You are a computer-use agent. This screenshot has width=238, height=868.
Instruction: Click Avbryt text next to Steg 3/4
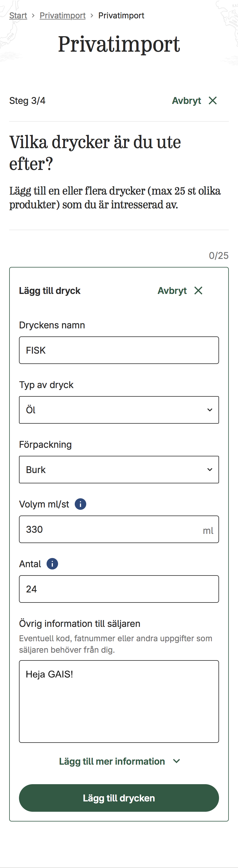point(186,100)
